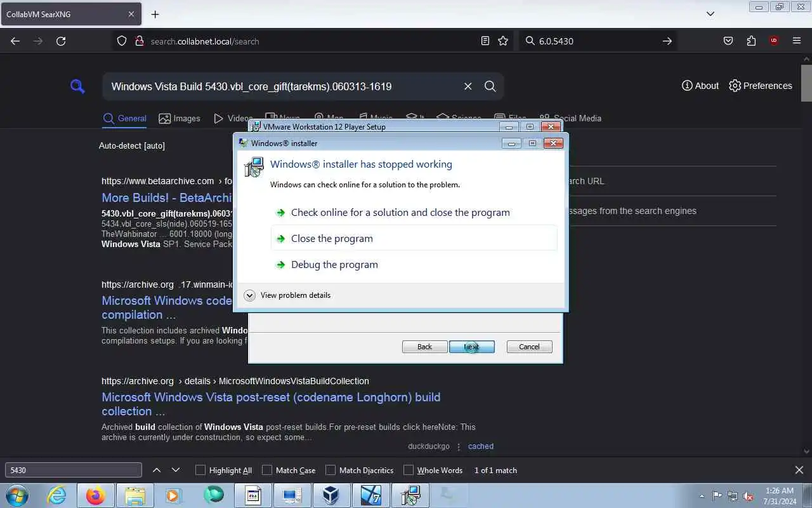Find next match with the down arrow
Screen dimensions: 812x508
tap(176, 470)
